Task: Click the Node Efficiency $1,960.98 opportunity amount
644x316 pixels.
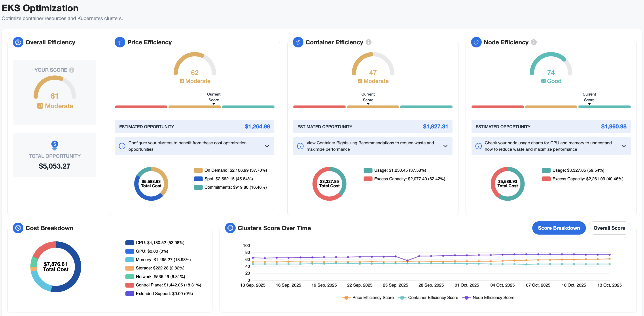Action: click(614, 127)
